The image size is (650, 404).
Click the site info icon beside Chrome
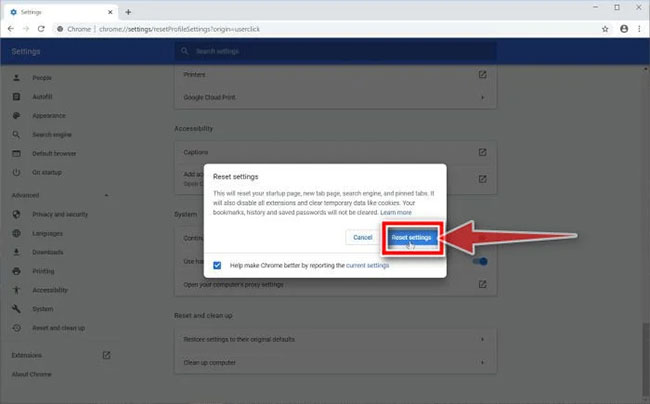pyautogui.click(x=61, y=29)
